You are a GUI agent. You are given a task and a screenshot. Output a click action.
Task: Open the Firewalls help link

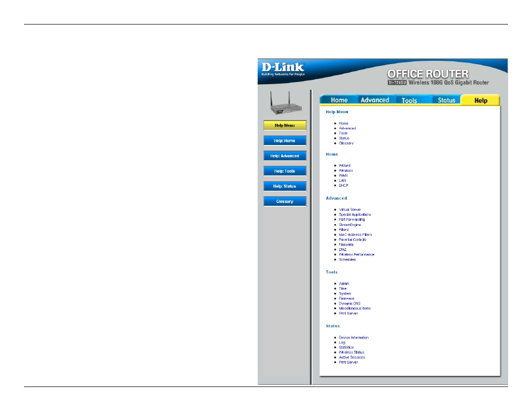coord(346,244)
